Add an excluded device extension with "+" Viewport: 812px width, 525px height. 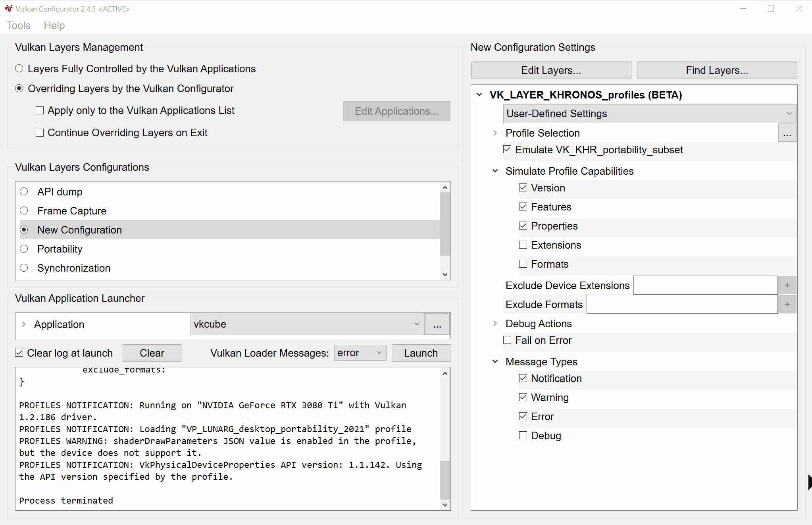[787, 285]
